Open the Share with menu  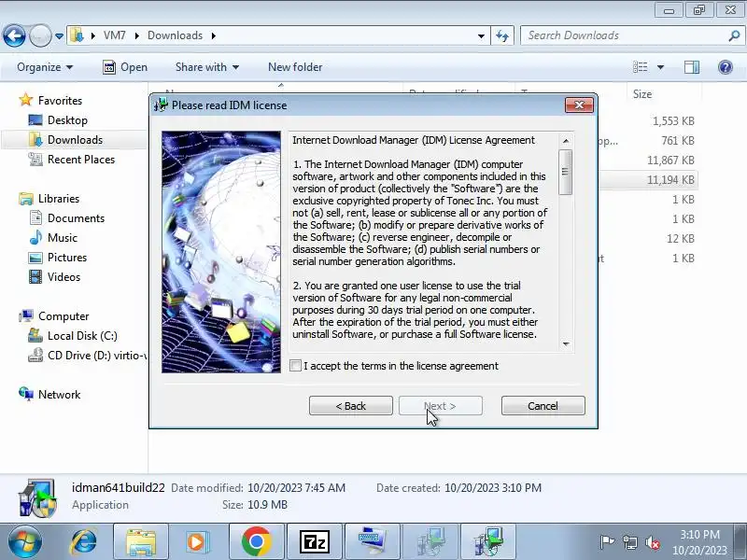[x=206, y=67]
